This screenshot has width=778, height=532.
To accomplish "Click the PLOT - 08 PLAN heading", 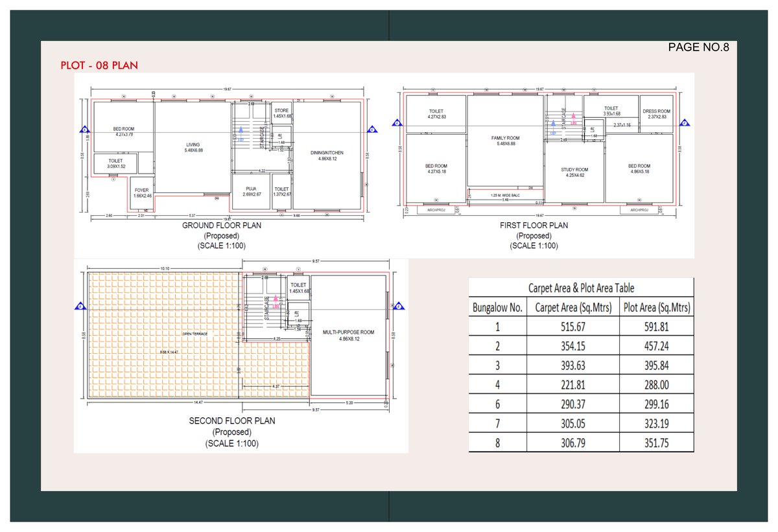I will coord(99,65).
